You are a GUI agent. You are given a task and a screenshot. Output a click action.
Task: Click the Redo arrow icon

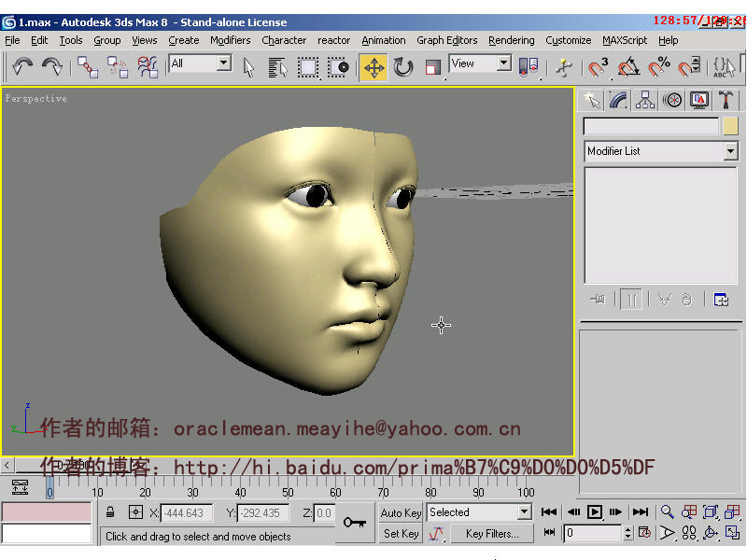coord(51,66)
